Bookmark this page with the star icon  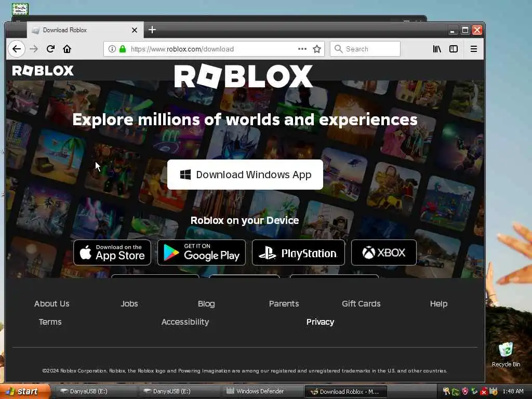[x=317, y=49]
